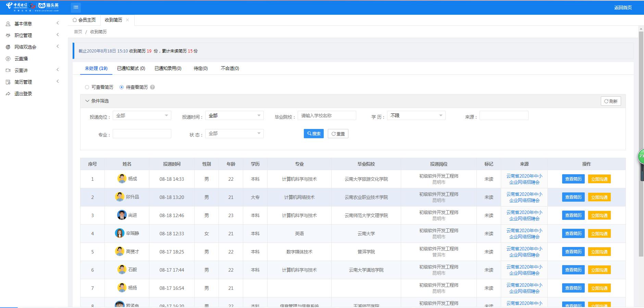Click 查看简历 for applicant 卯升品
Viewport: 644px width, 308px height.
pyautogui.click(x=573, y=197)
